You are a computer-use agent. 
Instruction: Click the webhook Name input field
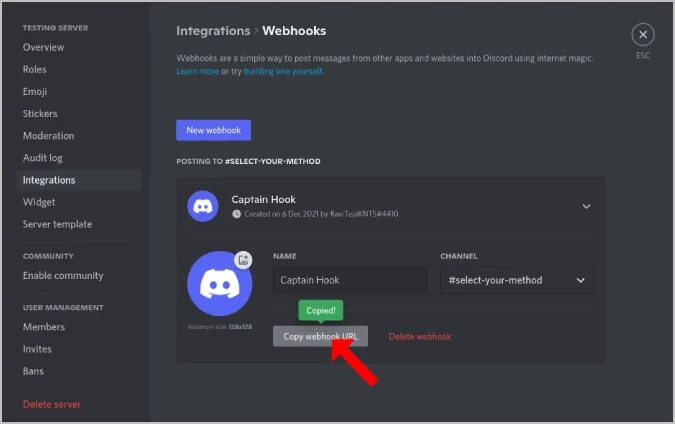[x=350, y=280]
